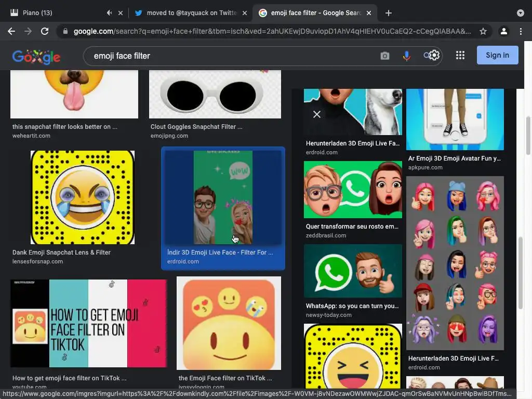The image size is (532, 399).
Task: Click the preview panel scrollbar thumb
Action: coord(520,273)
